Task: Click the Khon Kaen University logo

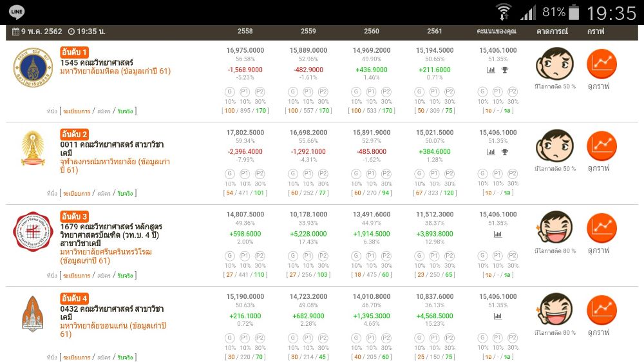Action: 32,314
